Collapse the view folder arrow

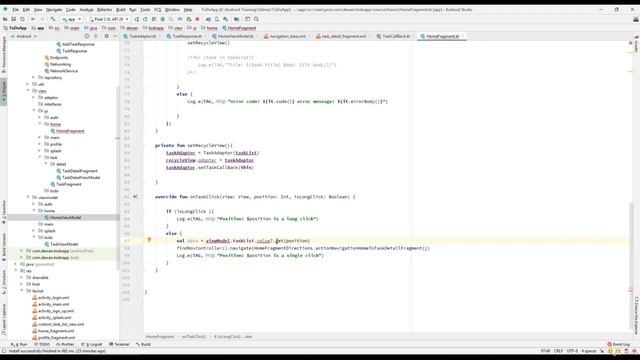(28, 91)
